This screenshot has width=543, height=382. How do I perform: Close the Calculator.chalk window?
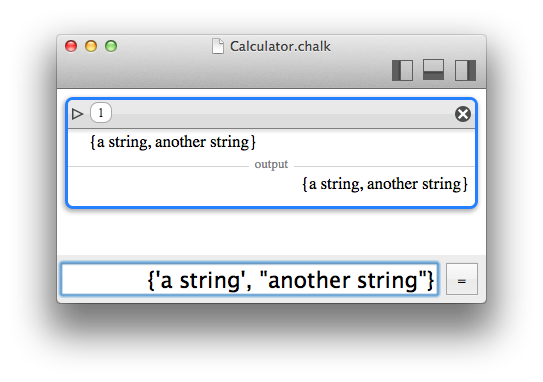[x=71, y=46]
